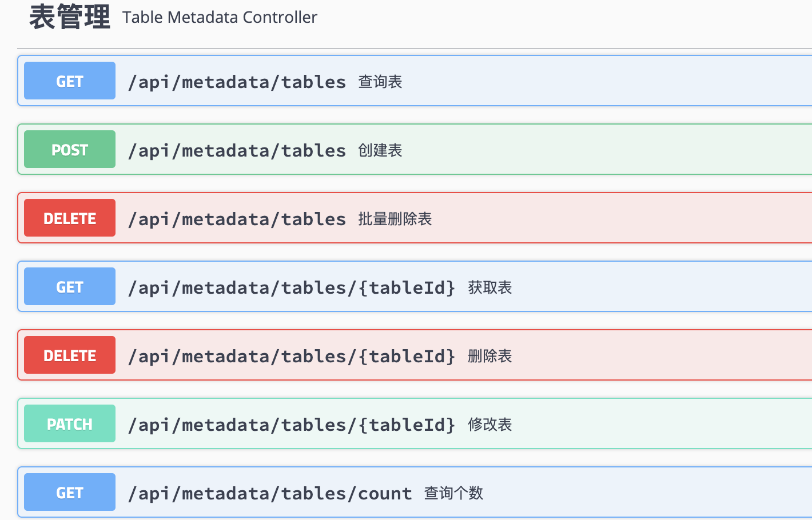Click the GET badge on 查询表 endpoint
Image resolution: width=812 pixels, height=520 pixels.
(x=69, y=81)
